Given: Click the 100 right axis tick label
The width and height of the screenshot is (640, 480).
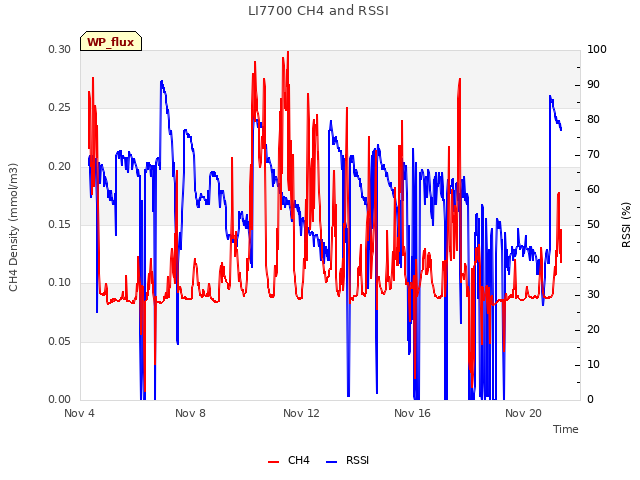Looking at the screenshot, I should pos(597,49).
